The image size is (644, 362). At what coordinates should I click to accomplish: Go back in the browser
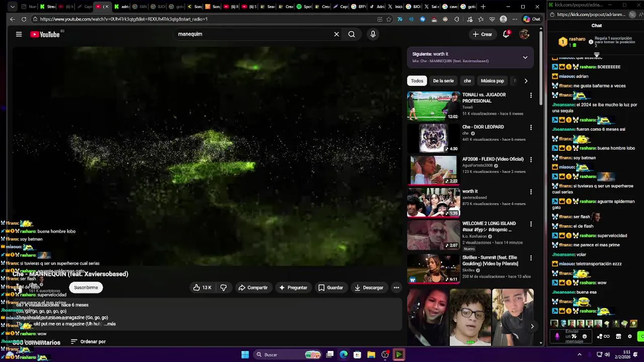(13, 19)
